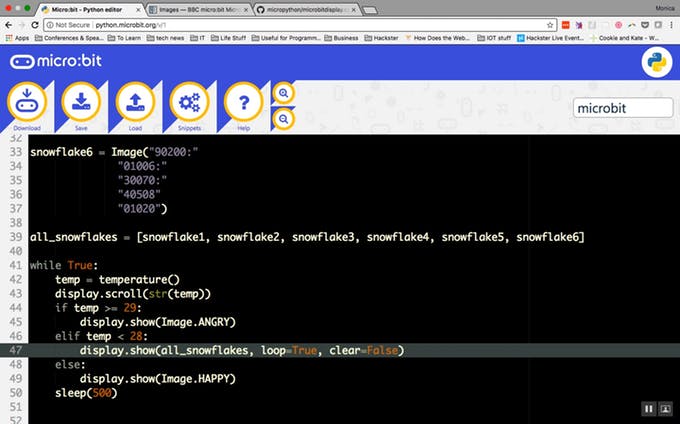Click the 'if temp >= 29:' line
Image resolution: width=680 pixels, height=424 pixels.
coord(98,308)
